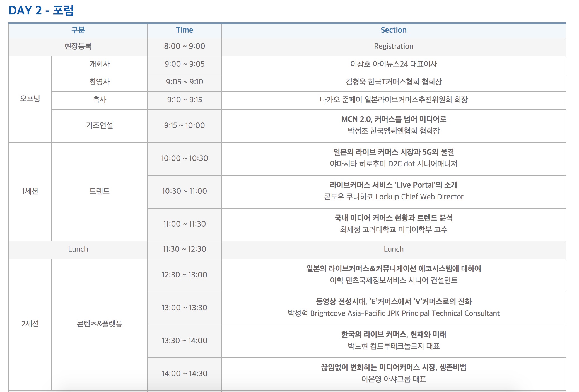Click the Section column header
This screenshot has width=579, height=392.
[x=393, y=30]
